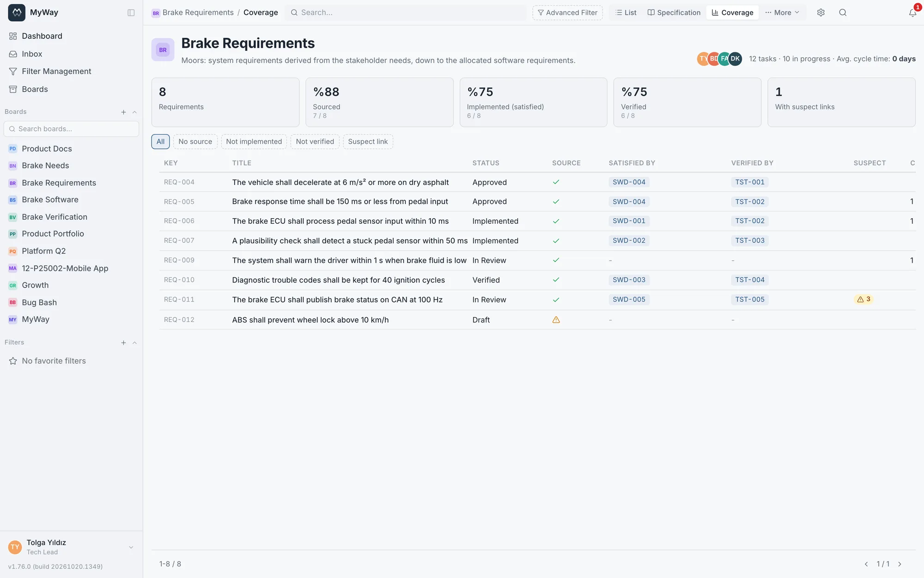
Task: Select the Coverage view tab
Action: 732,12
